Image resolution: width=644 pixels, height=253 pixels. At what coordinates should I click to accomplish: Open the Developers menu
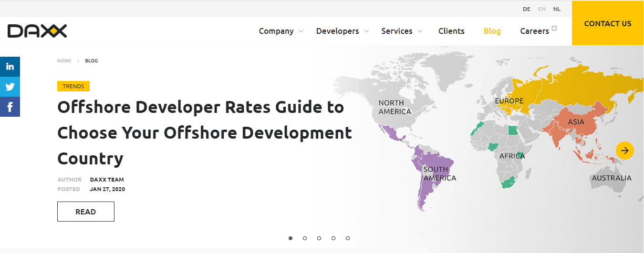click(x=337, y=31)
